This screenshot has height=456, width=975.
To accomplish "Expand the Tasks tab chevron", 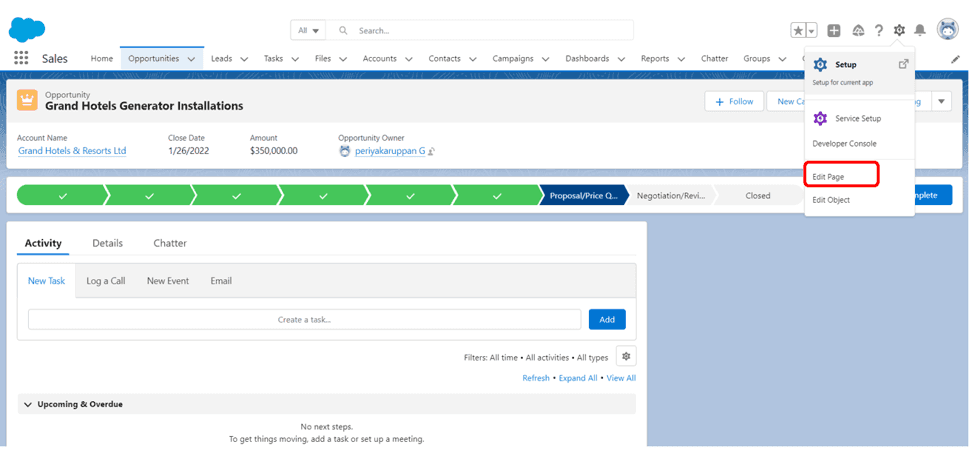I will pyautogui.click(x=295, y=59).
